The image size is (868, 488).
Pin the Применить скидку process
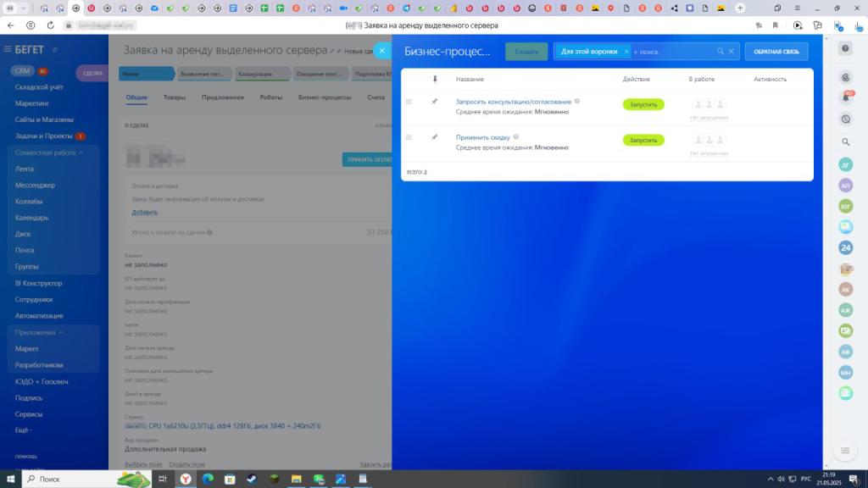435,136
